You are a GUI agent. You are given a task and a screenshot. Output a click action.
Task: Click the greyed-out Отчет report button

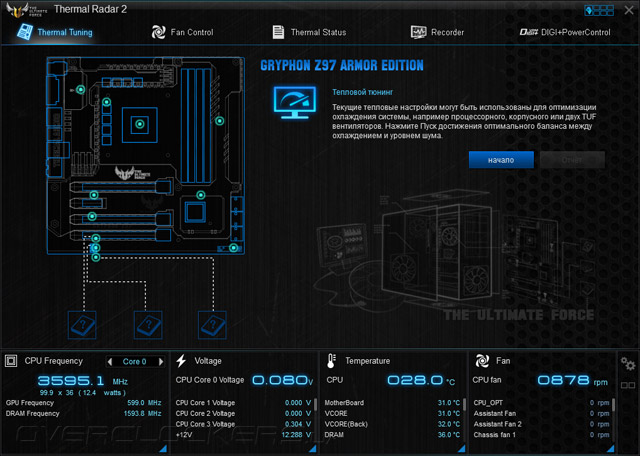click(572, 160)
